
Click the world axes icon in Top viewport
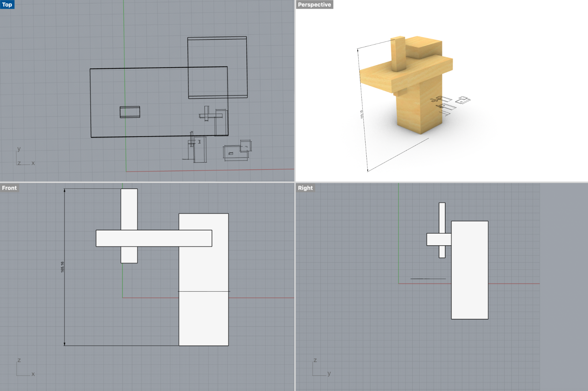coord(25,157)
